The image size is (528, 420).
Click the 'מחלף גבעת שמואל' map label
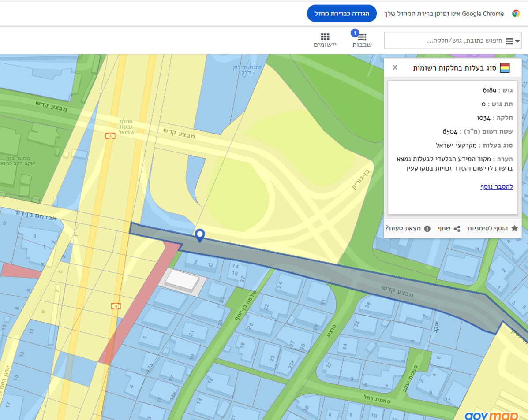click(x=127, y=126)
